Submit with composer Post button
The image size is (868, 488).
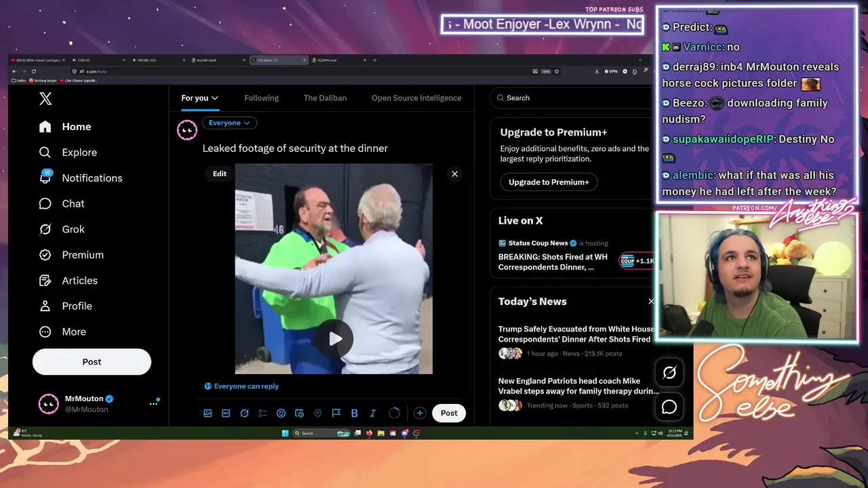coord(449,413)
